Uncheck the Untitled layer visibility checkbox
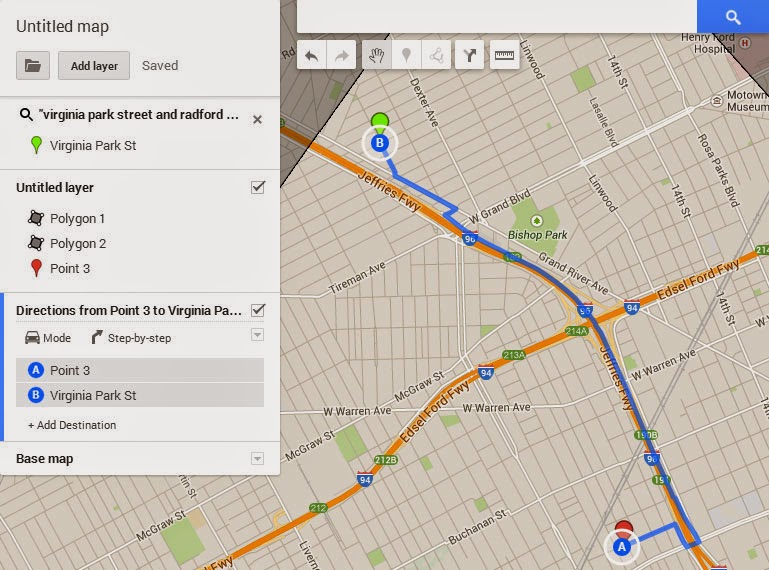The height and width of the screenshot is (570, 769). (258, 187)
